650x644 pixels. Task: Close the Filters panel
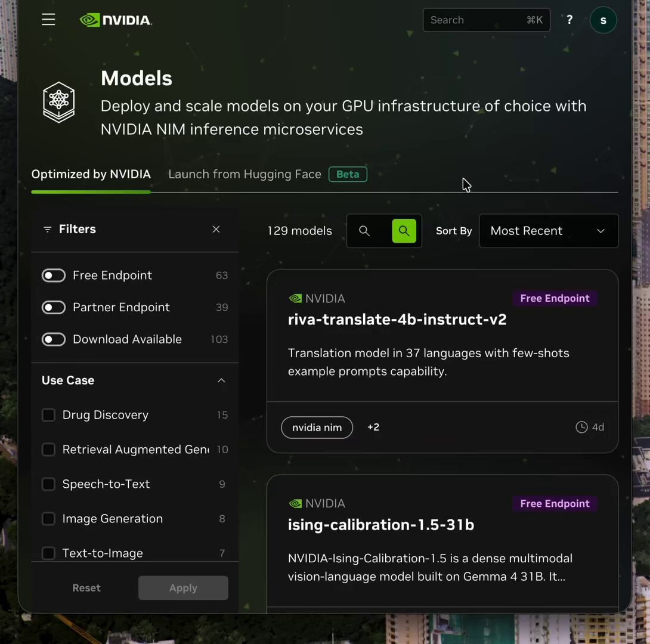point(216,229)
